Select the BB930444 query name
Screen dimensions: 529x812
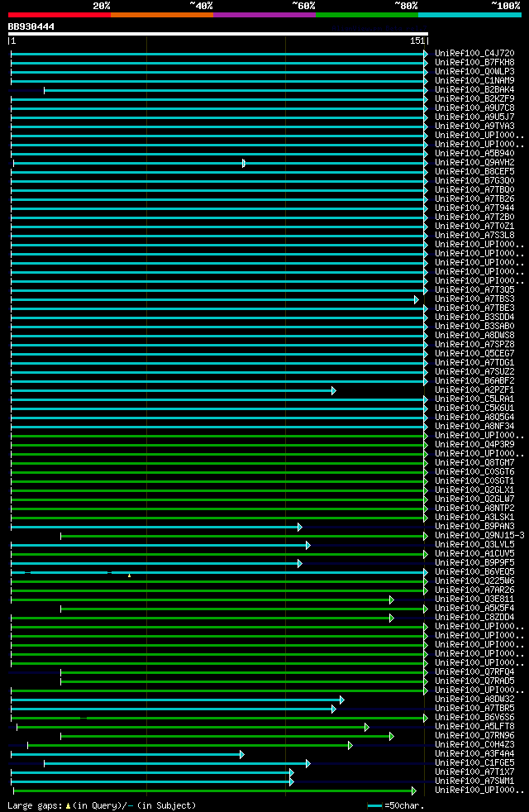(x=31, y=26)
